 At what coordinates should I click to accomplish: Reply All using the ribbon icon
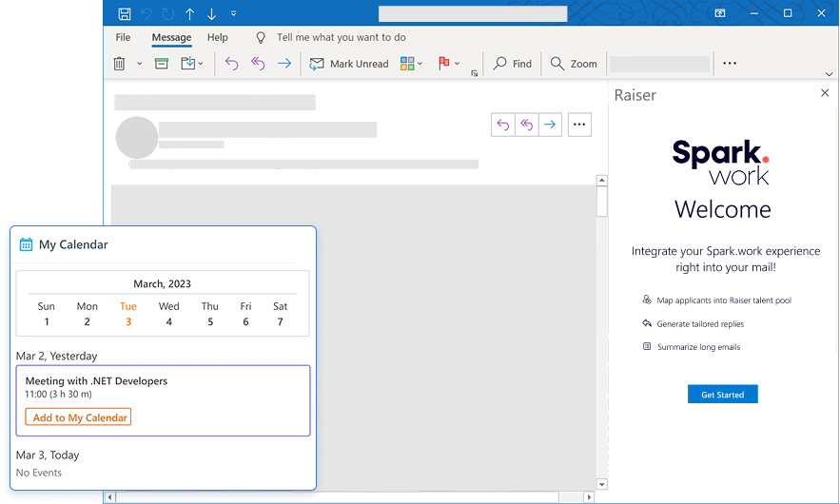point(258,64)
